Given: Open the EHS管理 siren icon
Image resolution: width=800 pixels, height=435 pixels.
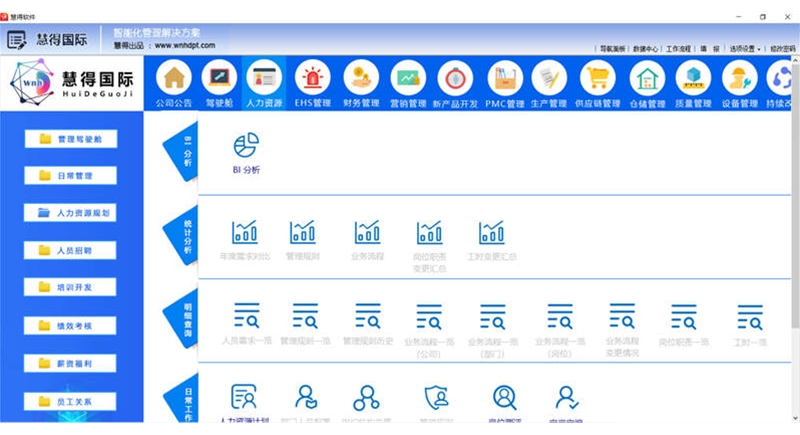Looking at the screenshot, I should 312,78.
